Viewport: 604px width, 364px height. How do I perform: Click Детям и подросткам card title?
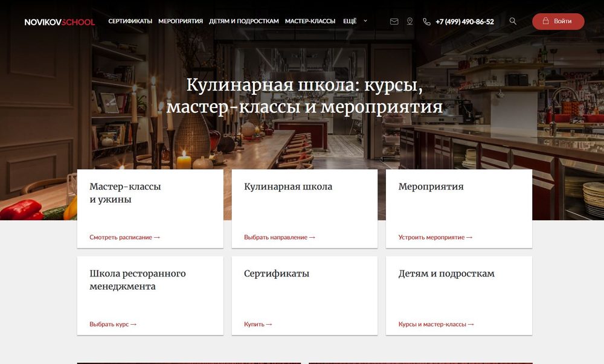click(x=446, y=274)
